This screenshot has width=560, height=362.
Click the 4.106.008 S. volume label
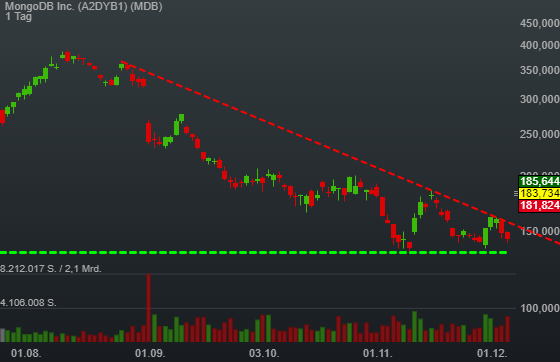point(28,303)
